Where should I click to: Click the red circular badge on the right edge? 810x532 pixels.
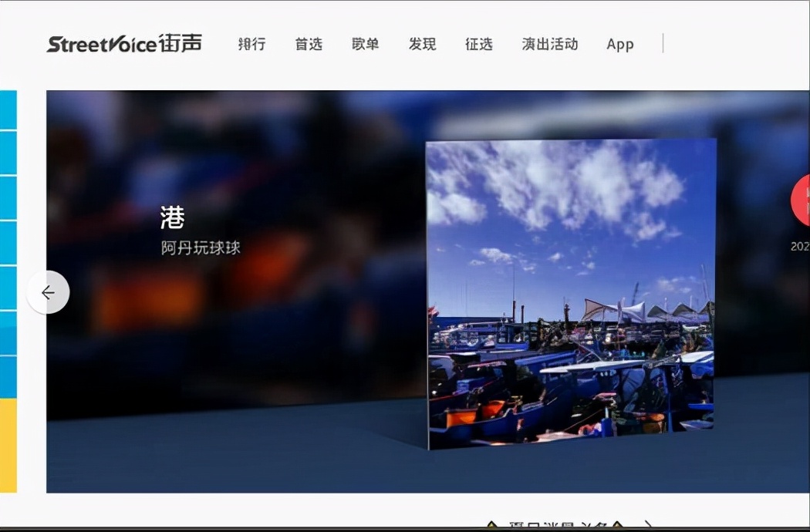pos(802,200)
